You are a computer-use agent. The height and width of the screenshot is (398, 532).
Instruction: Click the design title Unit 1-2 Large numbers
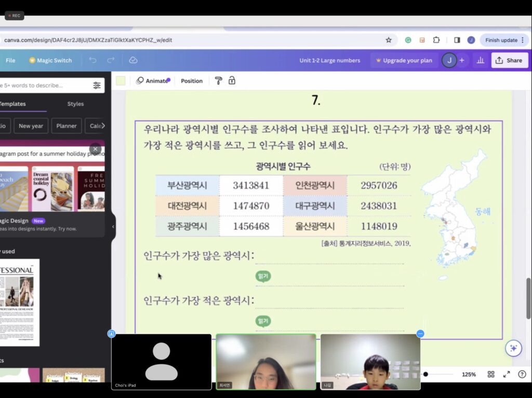click(x=330, y=60)
